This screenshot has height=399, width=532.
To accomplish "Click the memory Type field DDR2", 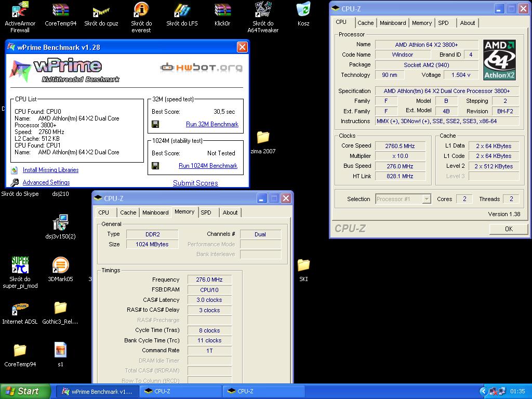I will point(152,234).
